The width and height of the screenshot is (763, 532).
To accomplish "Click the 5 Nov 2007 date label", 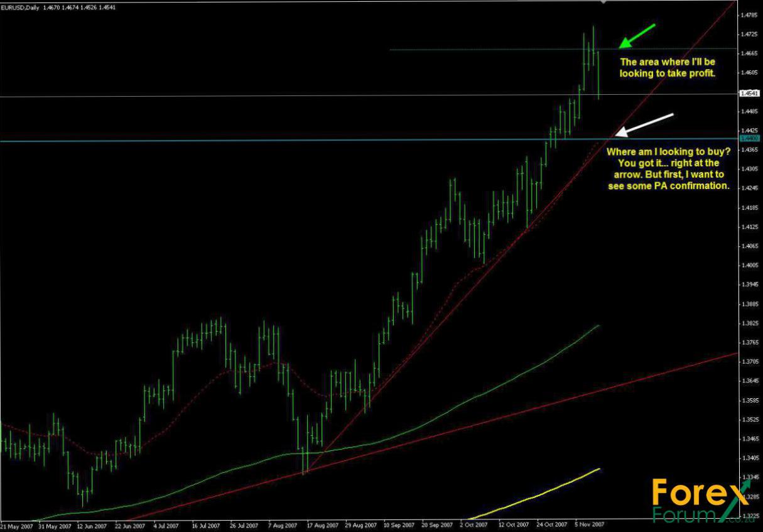I will pyautogui.click(x=590, y=524).
